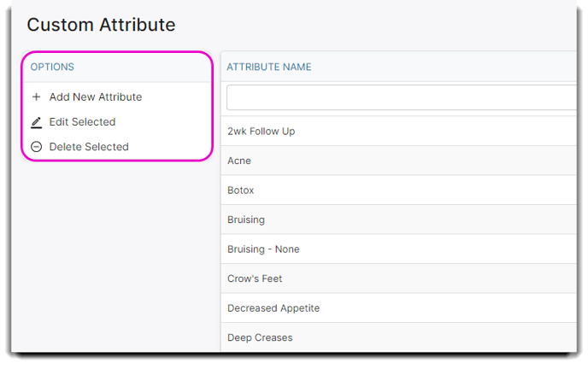
Task: Choose Delete Selected option
Action: tap(79, 147)
